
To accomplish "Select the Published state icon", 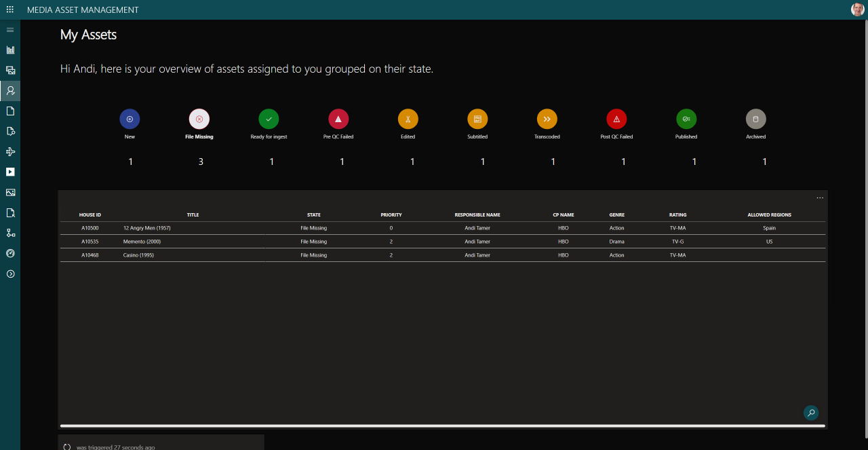I will pos(686,119).
